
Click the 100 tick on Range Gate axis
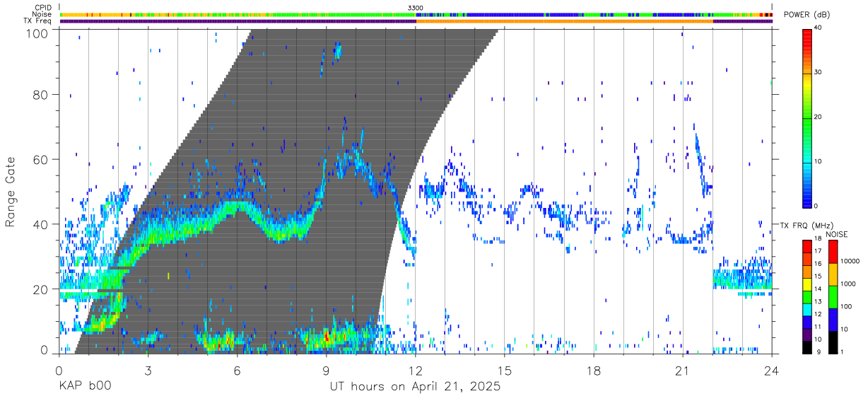click(x=38, y=33)
